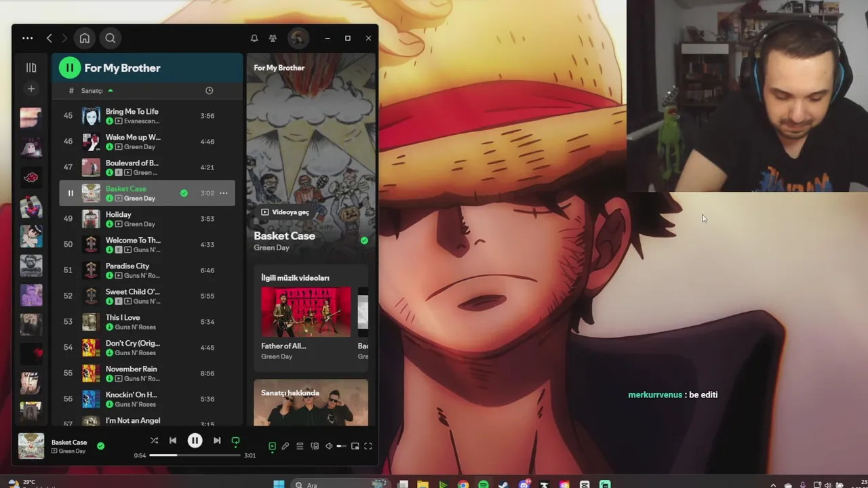The image size is (868, 488).
Task: Open connect to a device
Action: (x=315, y=446)
